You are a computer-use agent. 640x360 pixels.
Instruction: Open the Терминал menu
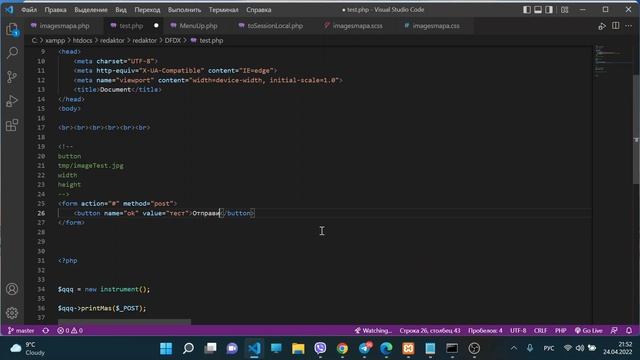tap(223, 9)
